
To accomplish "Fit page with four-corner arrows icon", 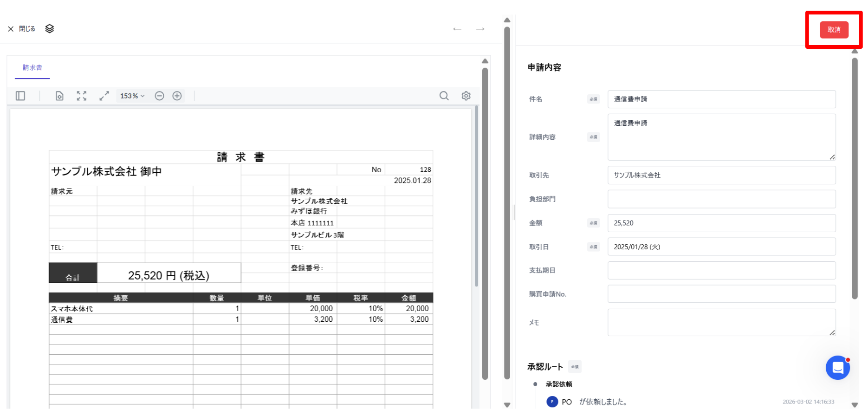I will 82,96.
